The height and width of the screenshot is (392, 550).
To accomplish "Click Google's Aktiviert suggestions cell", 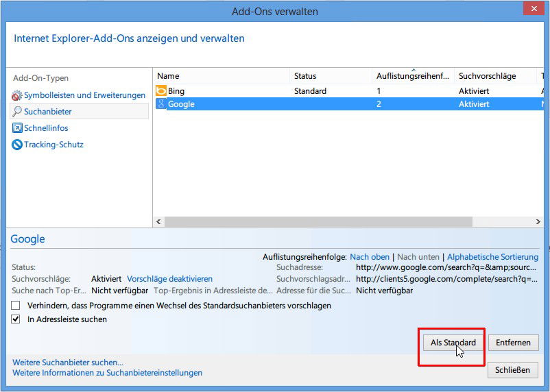I will click(474, 104).
